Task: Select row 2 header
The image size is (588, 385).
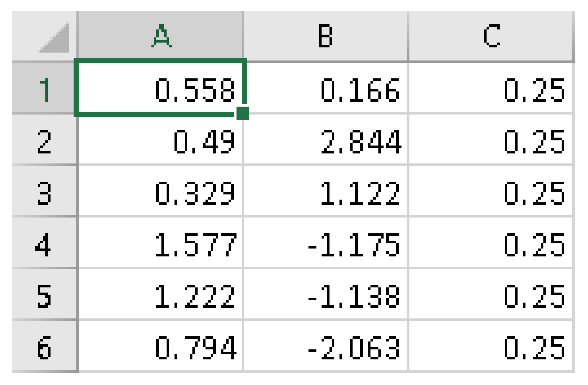Action: pyautogui.click(x=44, y=140)
